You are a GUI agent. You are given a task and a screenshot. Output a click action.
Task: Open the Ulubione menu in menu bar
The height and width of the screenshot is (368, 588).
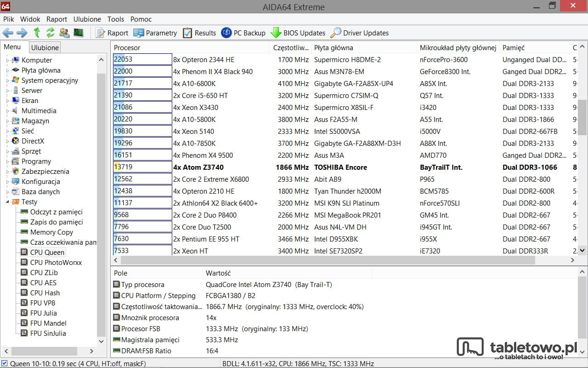coord(87,19)
